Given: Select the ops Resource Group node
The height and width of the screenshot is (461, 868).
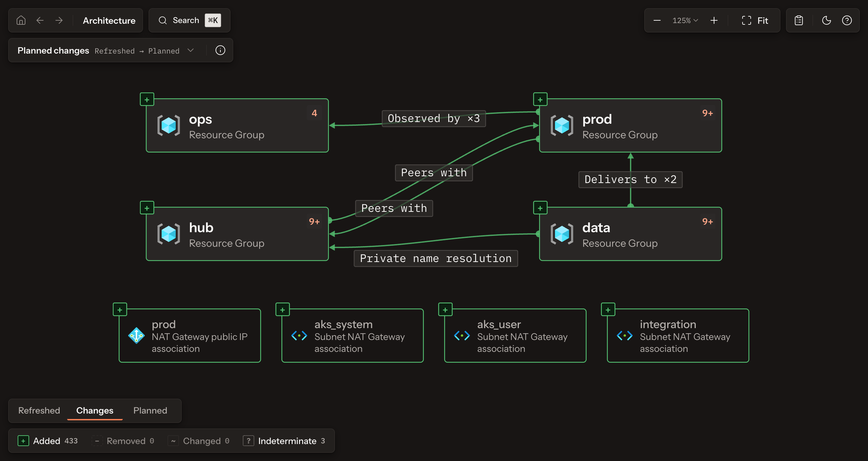Looking at the screenshot, I should tap(237, 125).
